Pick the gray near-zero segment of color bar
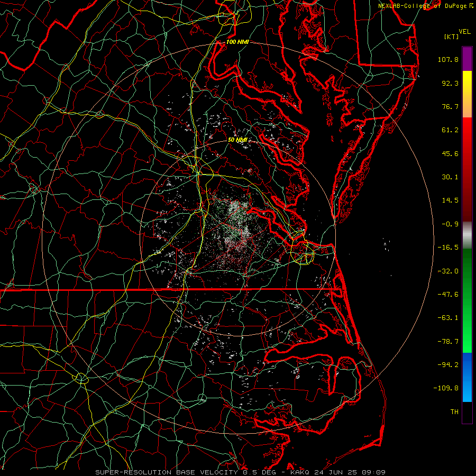The height and width of the screenshot is (476, 476). (x=467, y=235)
